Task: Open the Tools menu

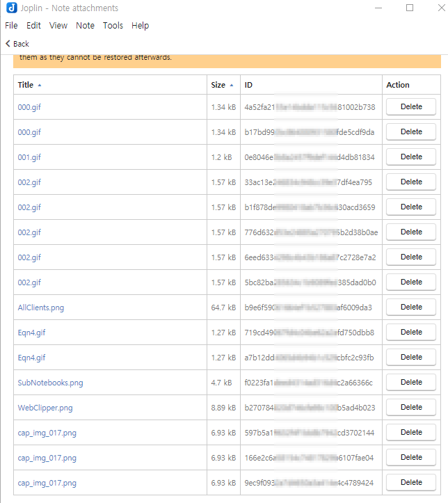Action: click(x=113, y=25)
